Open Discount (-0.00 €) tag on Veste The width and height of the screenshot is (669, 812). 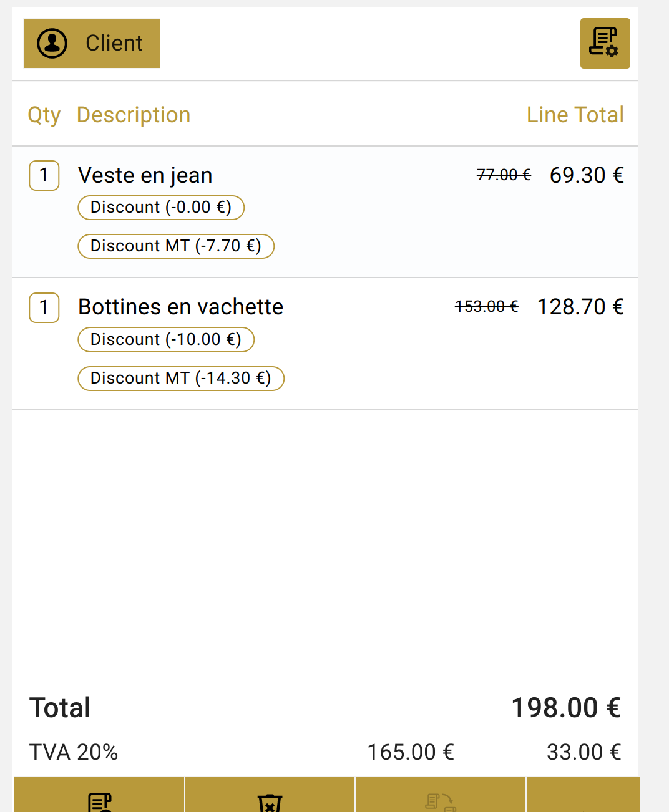click(x=161, y=208)
